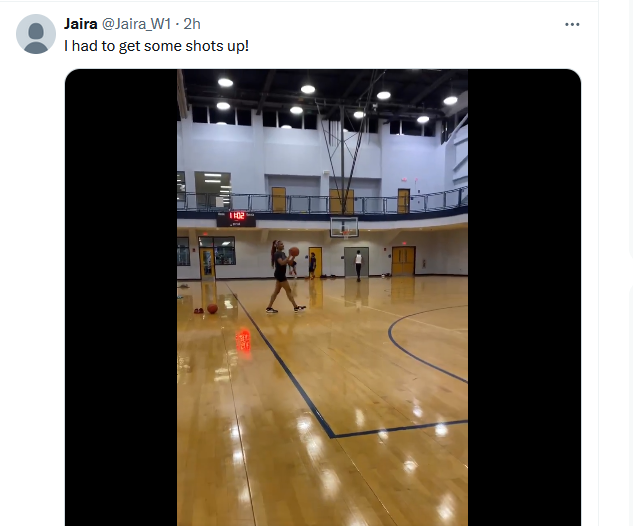The image size is (633, 526).
Task: Play the basketball gym video
Action: [323, 298]
